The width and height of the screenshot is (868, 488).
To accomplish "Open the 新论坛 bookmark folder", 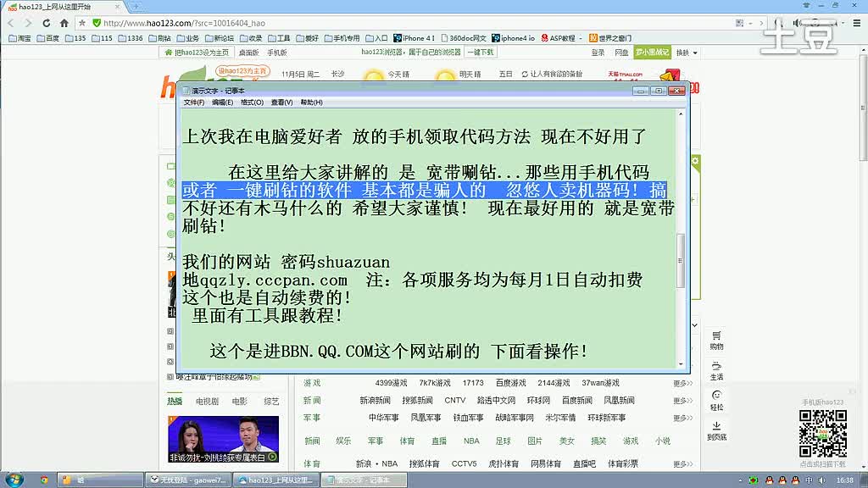I will point(220,38).
